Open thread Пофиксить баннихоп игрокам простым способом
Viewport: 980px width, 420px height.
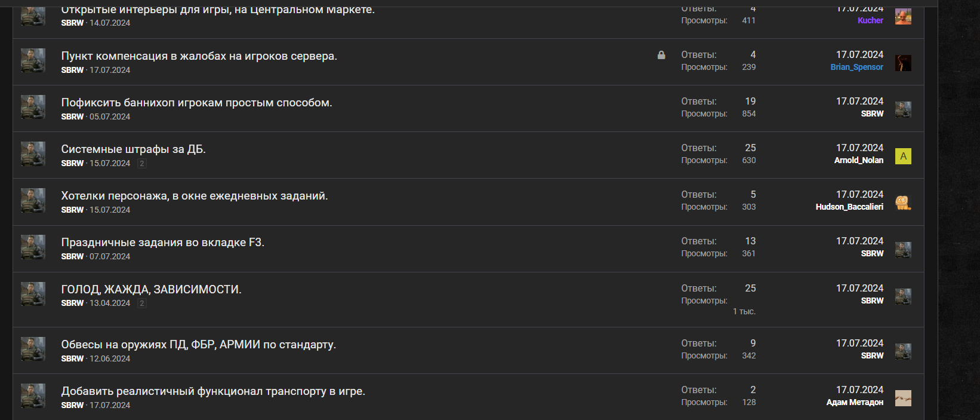click(196, 103)
